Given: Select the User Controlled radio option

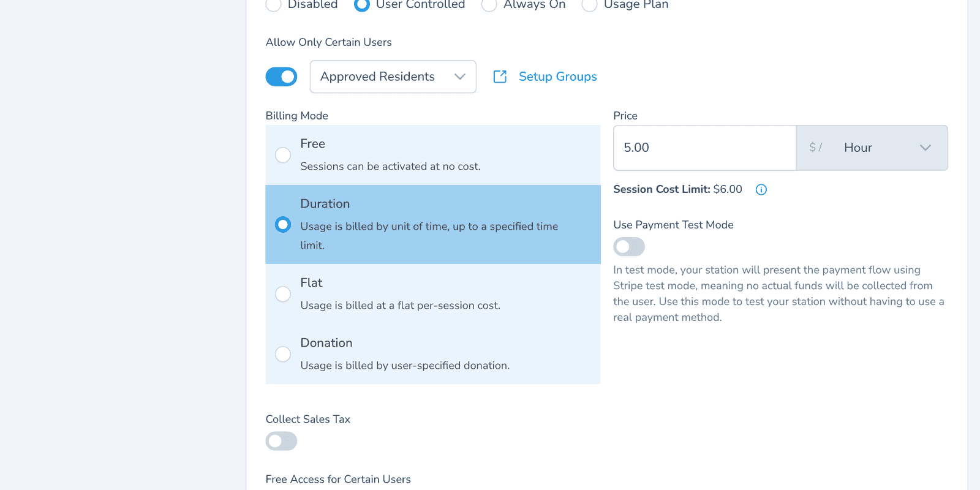Looking at the screenshot, I should tap(362, 5).
